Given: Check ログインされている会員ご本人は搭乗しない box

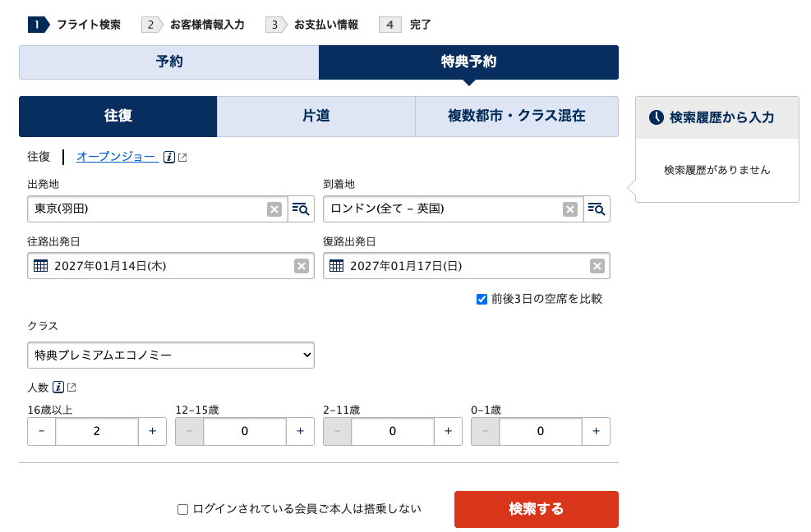Looking at the screenshot, I should (x=183, y=509).
